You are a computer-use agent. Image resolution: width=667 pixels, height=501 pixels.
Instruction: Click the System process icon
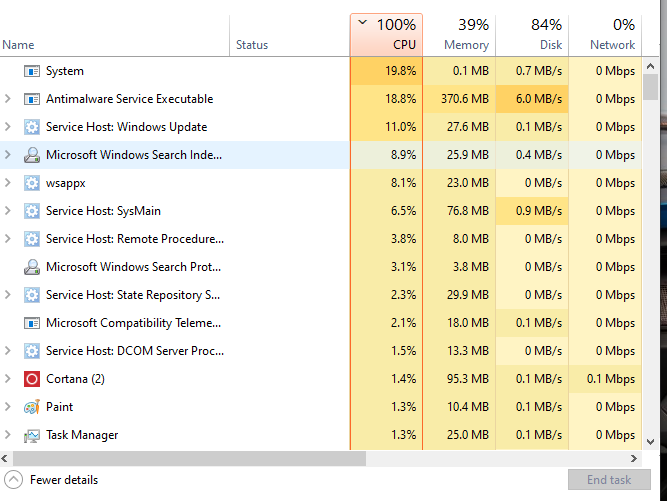point(32,71)
